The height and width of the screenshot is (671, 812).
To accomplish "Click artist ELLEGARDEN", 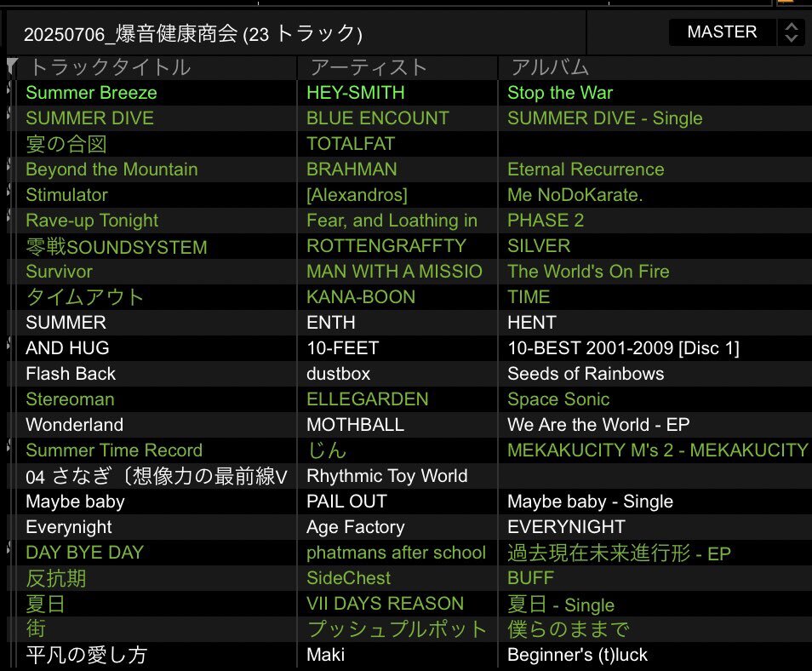I will click(x=367, y=399).
